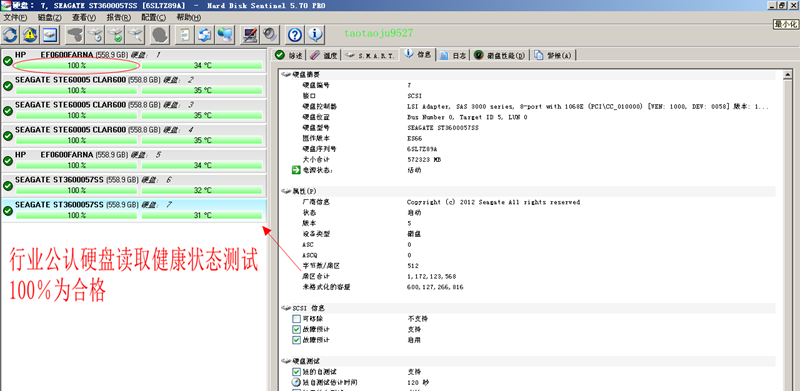
Task: Click the 34 °C temperature bar of disk 5
Action: click(x=202, y=165)
